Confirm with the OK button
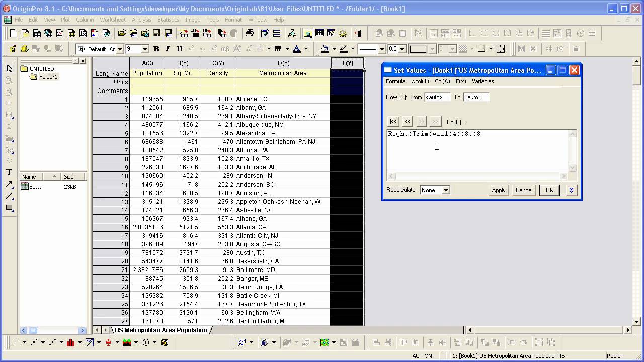This screenshot has height=362, width=644. pos(549,190)
